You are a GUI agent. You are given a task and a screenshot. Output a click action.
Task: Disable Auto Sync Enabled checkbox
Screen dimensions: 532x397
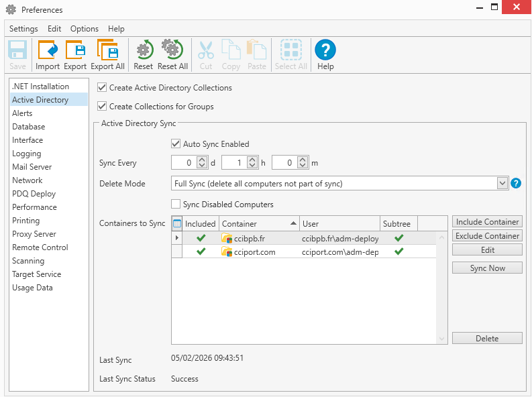(175, 144)
